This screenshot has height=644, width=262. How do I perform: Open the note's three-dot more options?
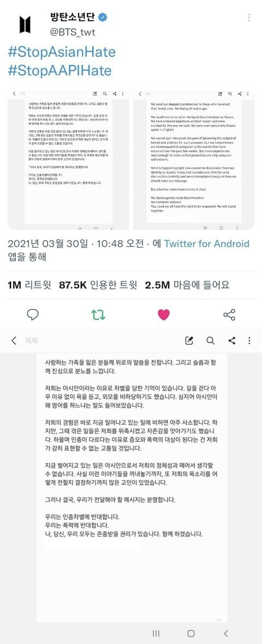249,340
